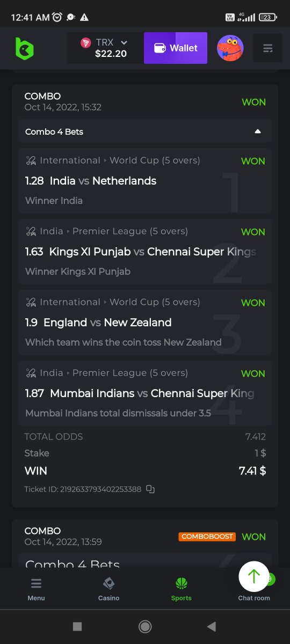290x644 pixels.
Task: Open the Mumbai Indians vs Chennai bet
Action: [x=145, y=393]
